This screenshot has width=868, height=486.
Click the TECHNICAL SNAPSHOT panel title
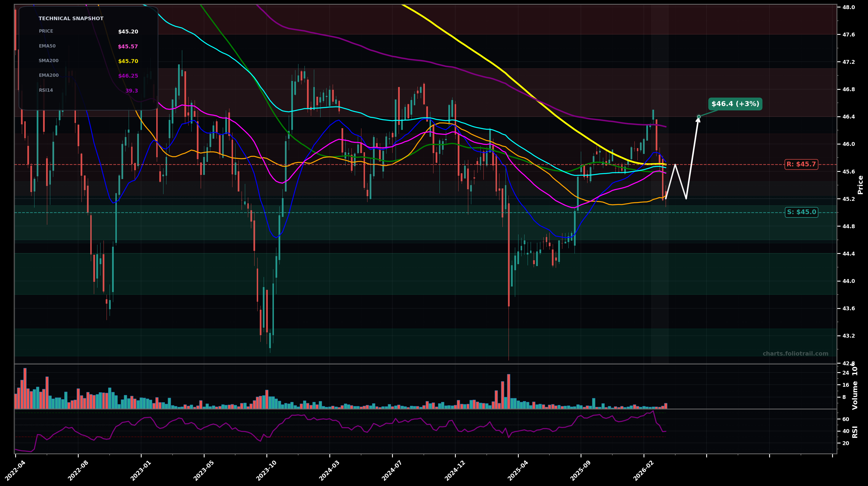pos(72,18)
